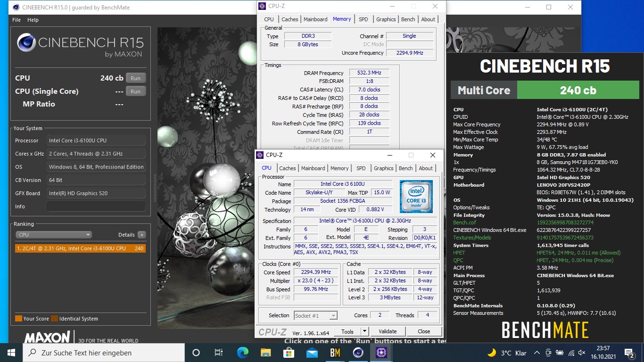Open Caches tab in the Memory CPU-Z window
This screenshot has width=644, height=362.
(x=290, y=19)
